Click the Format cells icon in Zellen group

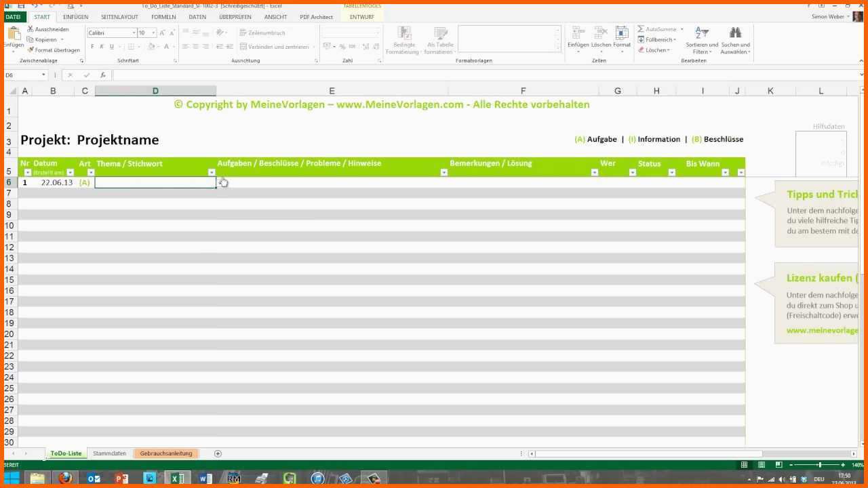(622, 34)
